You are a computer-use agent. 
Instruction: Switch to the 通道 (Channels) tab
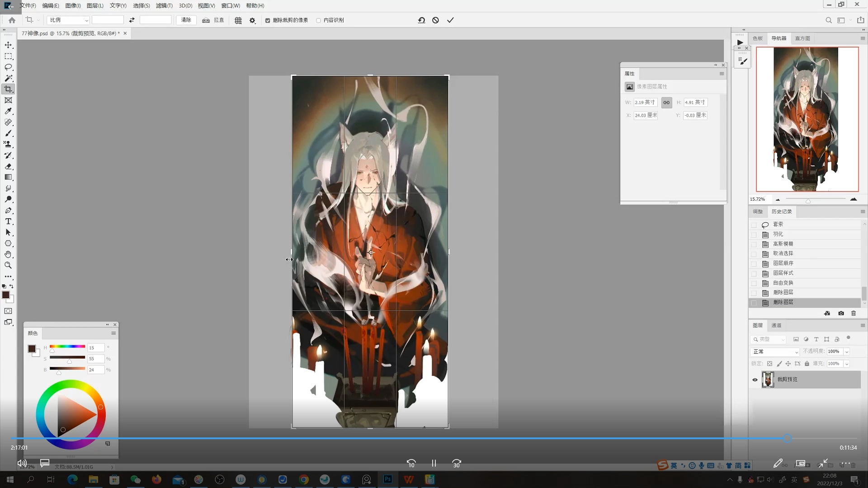pyautogui.click(x=776, y=325)
